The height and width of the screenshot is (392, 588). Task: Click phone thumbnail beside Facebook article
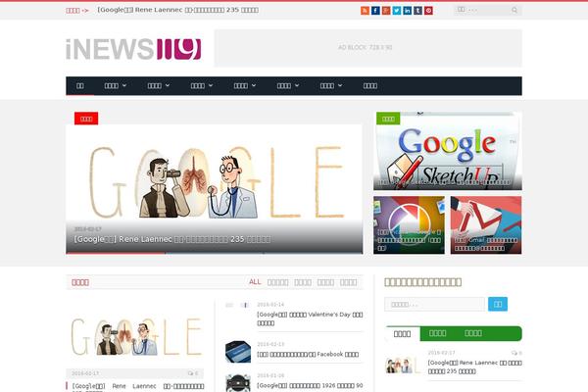(238, 352)
